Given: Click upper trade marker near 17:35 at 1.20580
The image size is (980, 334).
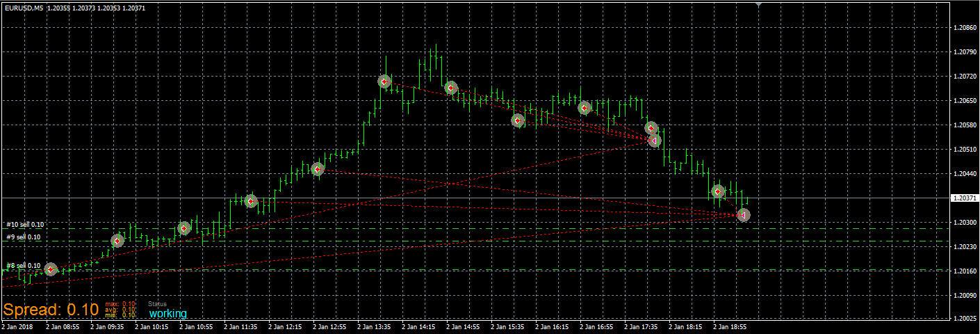Looking at the screenshot, I should point(651,128).
